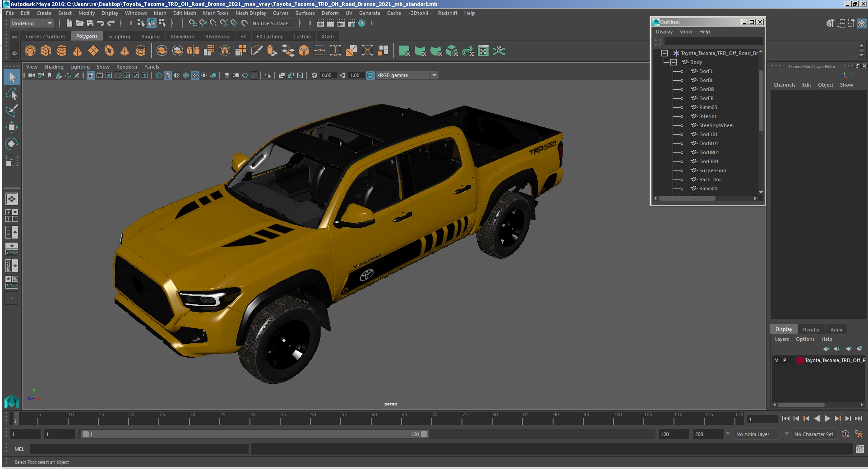
Task: Toggle layer visibility V for Toyota layer
Action: pyautogui.click(x=776, y=360)
